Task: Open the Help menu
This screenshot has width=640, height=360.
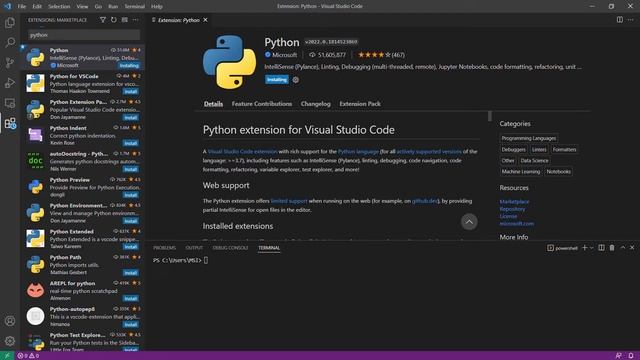Action: (x=157, y=7)
